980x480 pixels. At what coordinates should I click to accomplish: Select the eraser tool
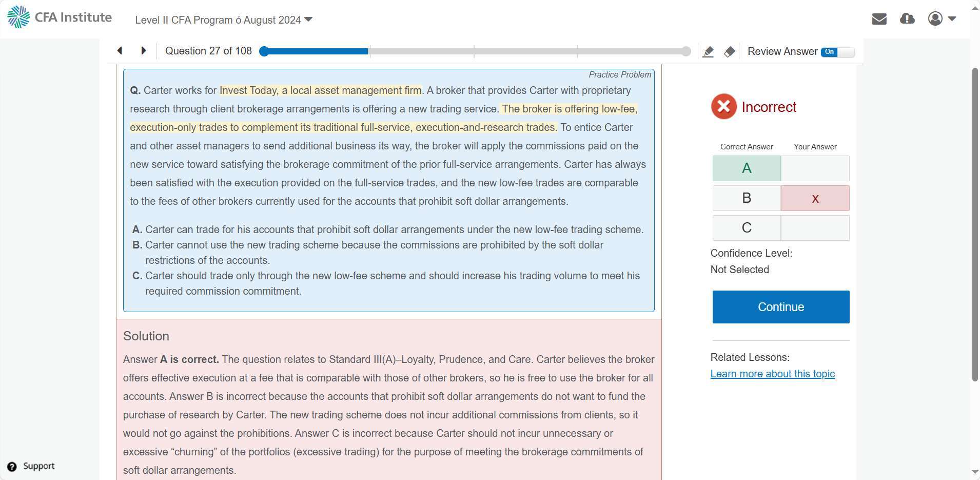(x=729, y=52)
